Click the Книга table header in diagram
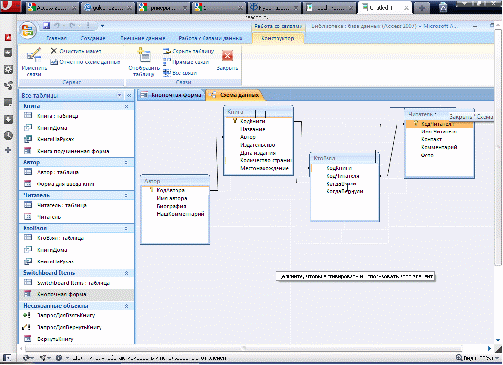The image size is (503, 365). 259,112
